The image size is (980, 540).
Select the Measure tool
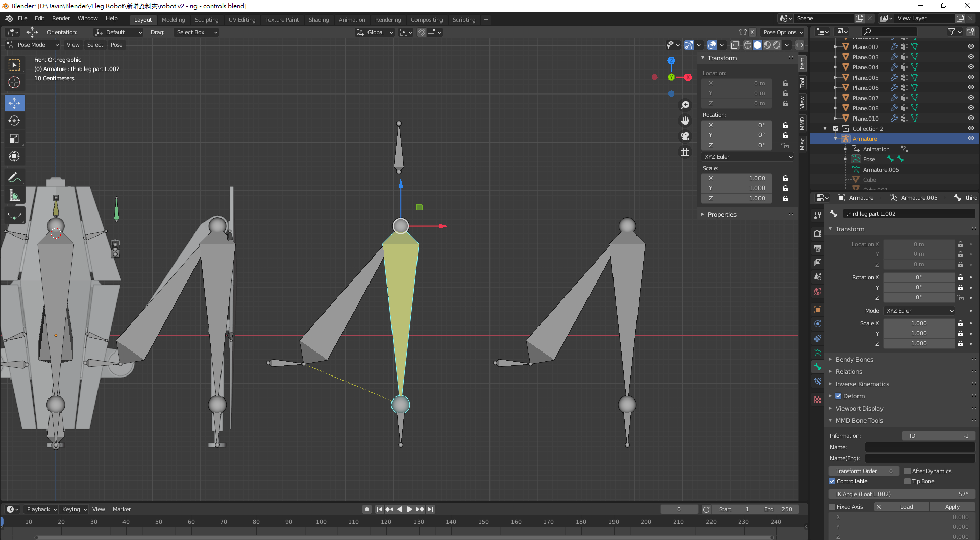[15, 195]
